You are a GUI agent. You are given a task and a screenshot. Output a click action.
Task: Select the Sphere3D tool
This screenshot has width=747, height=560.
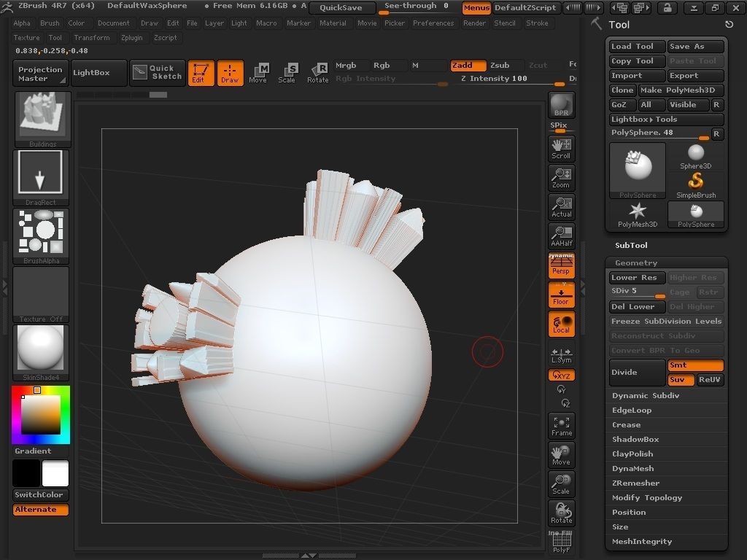pyautogui.click(x=695, y=156)
